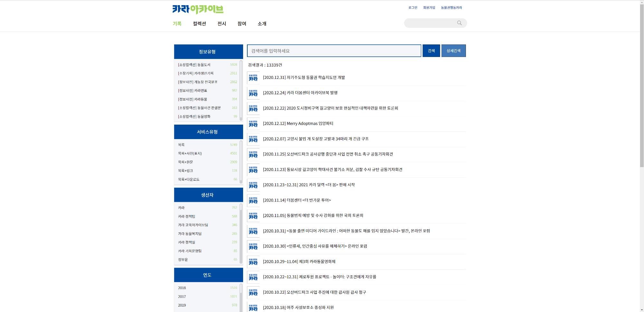
Task: Open 상세검색 advanced search
Action: pos(453,51)
